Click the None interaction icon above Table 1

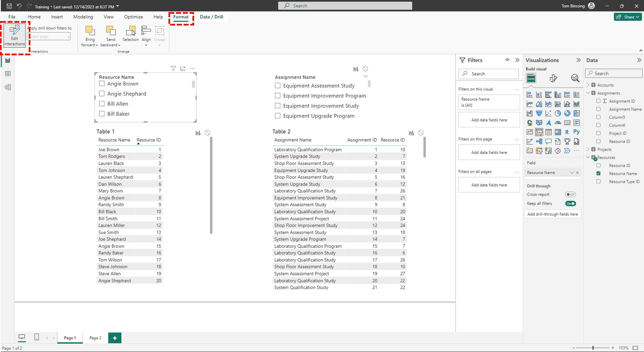coord(207,133)
